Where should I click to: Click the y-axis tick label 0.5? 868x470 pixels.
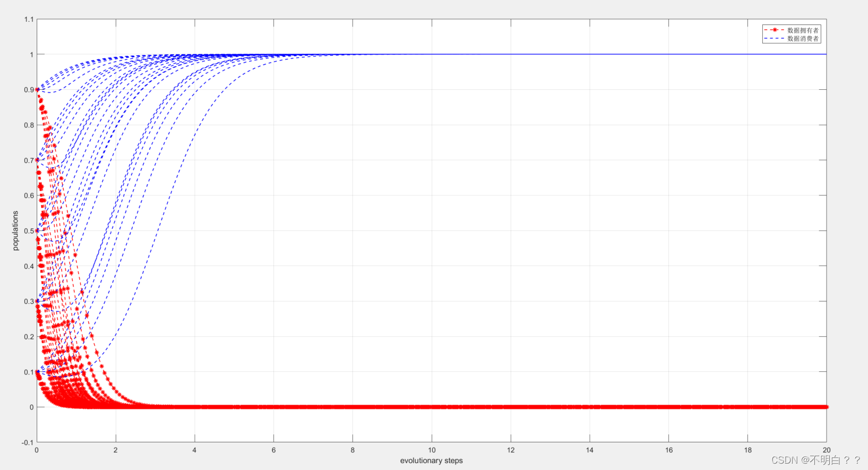[29, 231]
